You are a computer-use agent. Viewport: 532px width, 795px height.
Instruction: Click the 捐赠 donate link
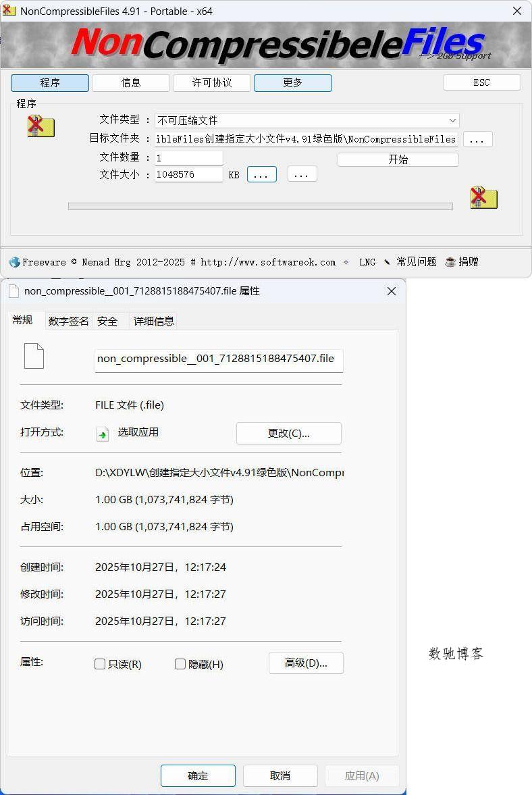pos(469,262)
